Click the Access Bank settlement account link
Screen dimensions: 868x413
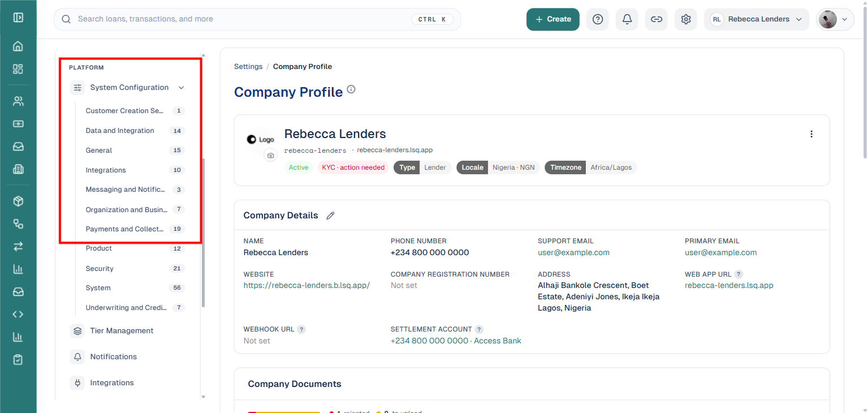[456, 341]
